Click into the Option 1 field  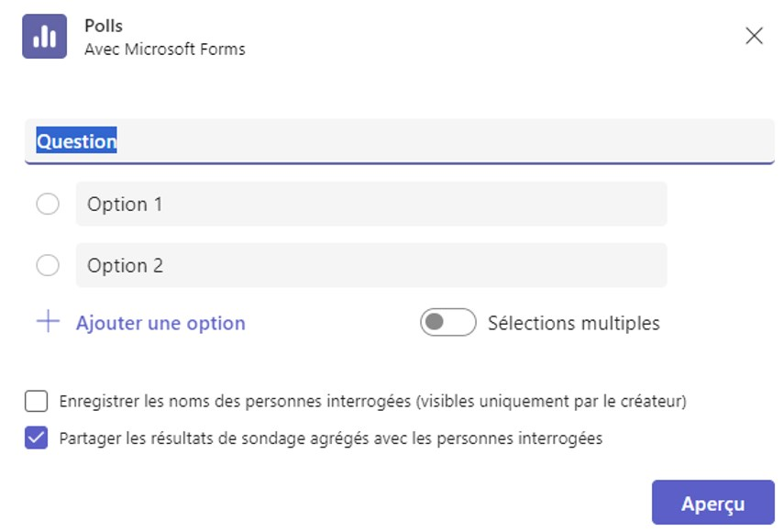[x=371, y=205]
